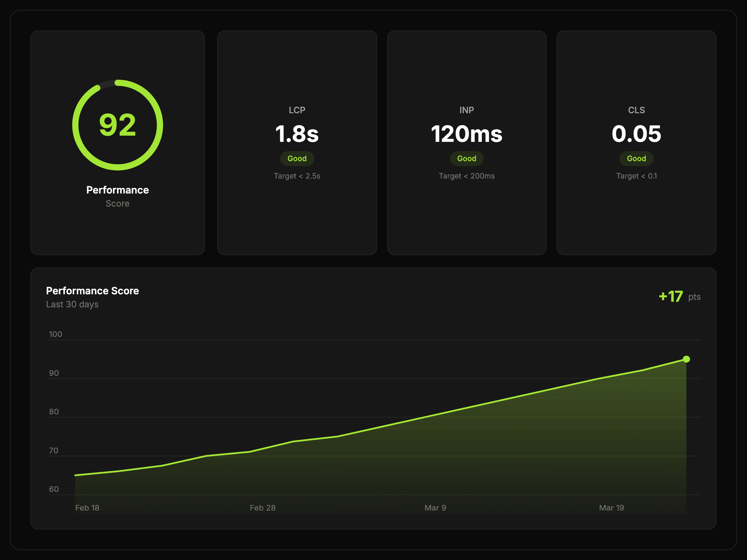Click the Good badge under LCP

click(x=297, y=159)
